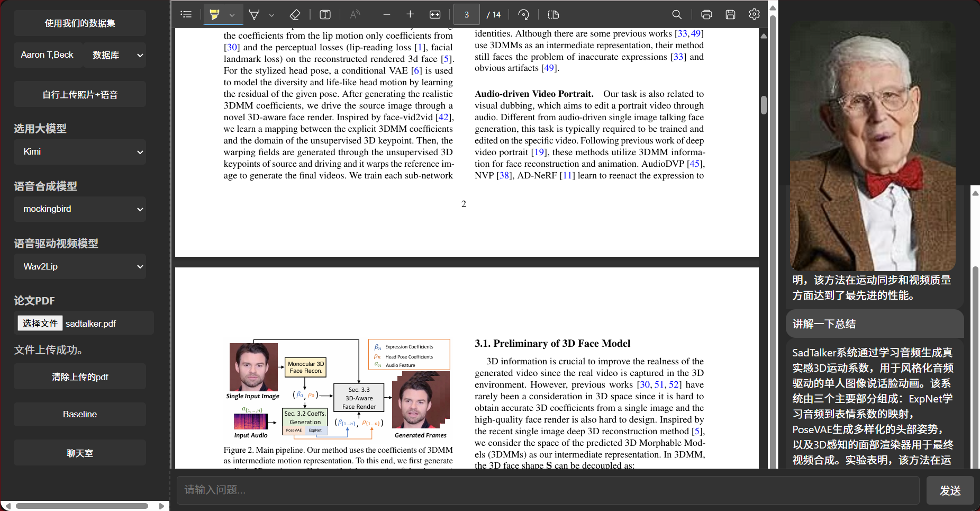The image size is (980, 511).
Task: Click the sidebar scrollbar right arrow
Action: (x=162, y=506)
